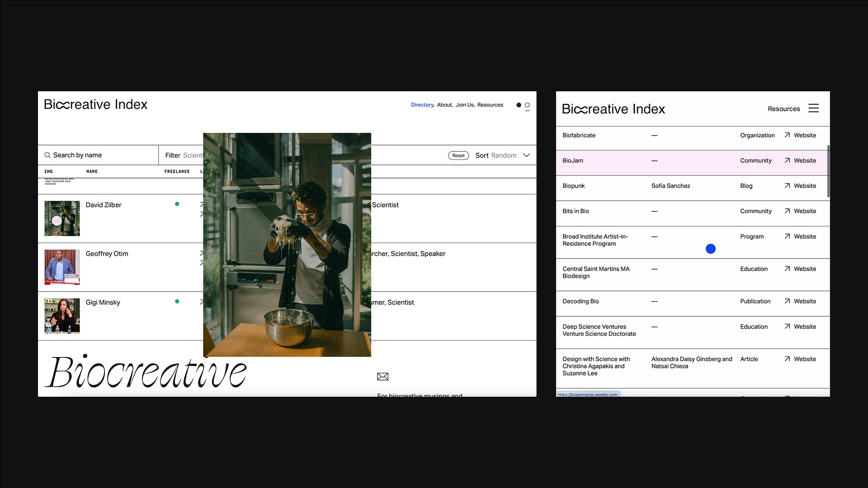Open Website link for Bits in Bio
Image resolution: width=868 pixels, height=488 pixels.
click(805, 211)
